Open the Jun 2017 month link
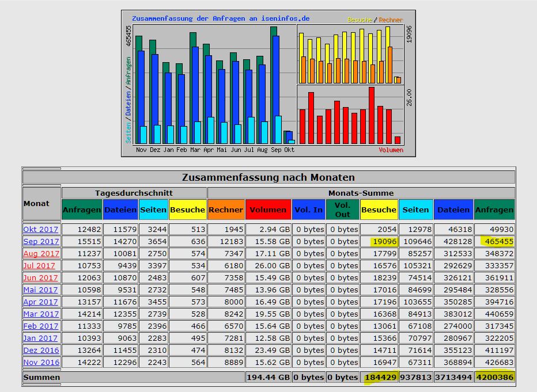 pos(40,278)
